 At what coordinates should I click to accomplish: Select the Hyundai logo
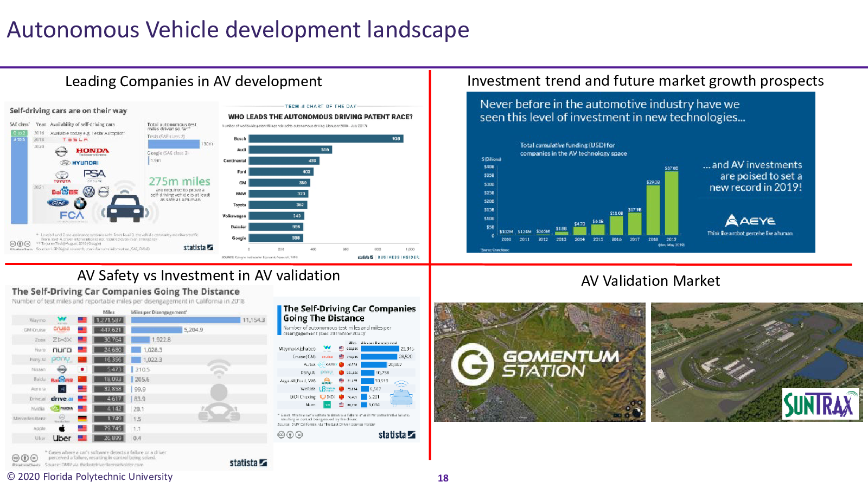[x=79, y=163]
